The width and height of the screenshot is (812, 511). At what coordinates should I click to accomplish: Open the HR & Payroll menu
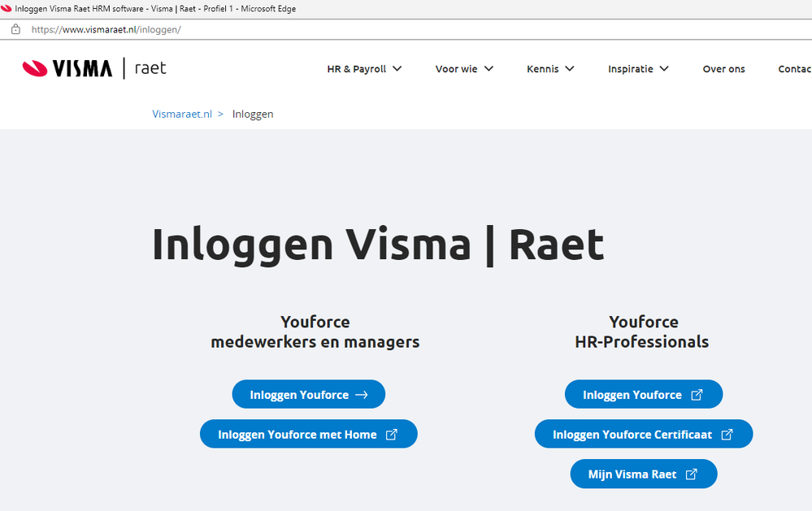[364, 69]
